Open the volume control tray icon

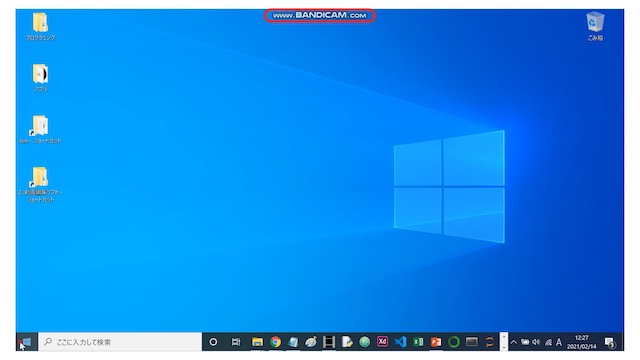tap(536, 342)
